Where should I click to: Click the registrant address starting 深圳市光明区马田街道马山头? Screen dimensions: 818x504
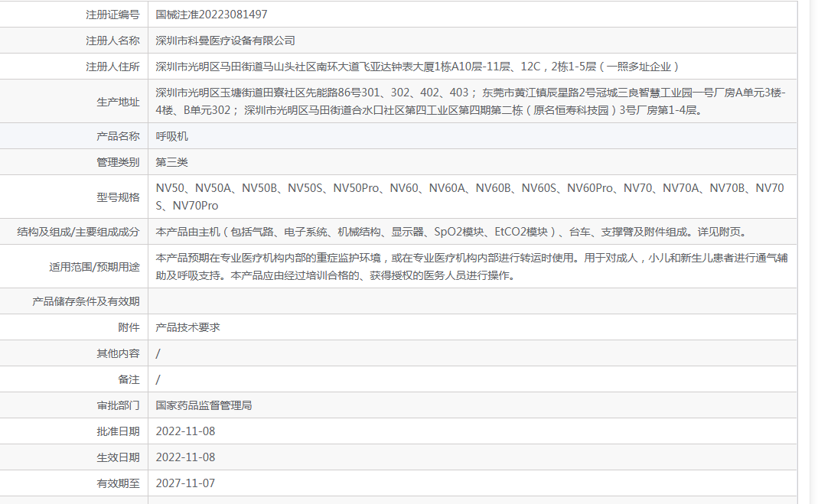point(417,67)
